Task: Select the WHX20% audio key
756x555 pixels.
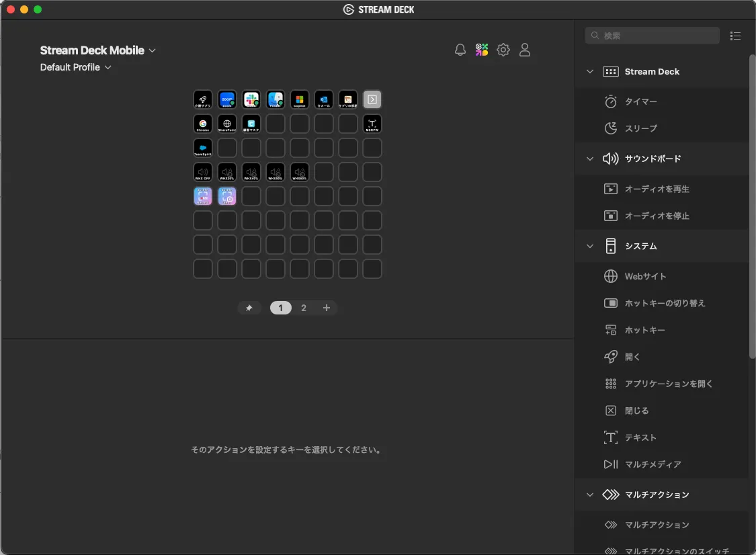Action: click(x=227, y=171)
